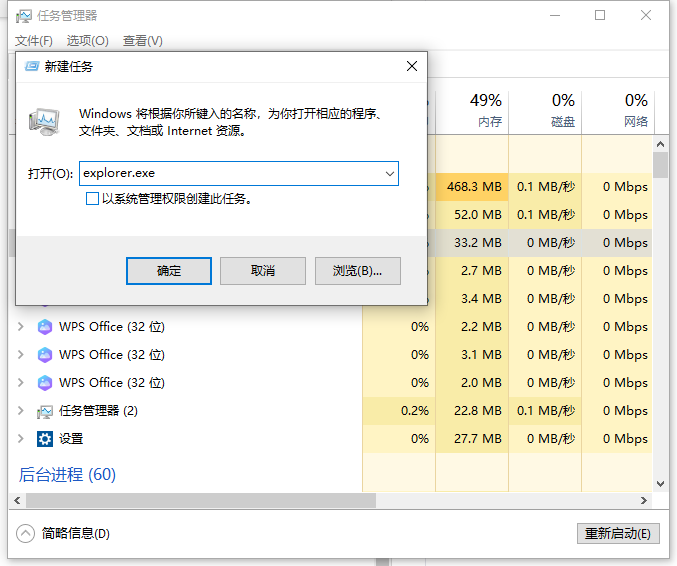Viewport: 677px width, 566px height.
Task: Enable 以系统管理权限创建此任务 checkbox
Action: pyautogui.click(x=93, y=199)
